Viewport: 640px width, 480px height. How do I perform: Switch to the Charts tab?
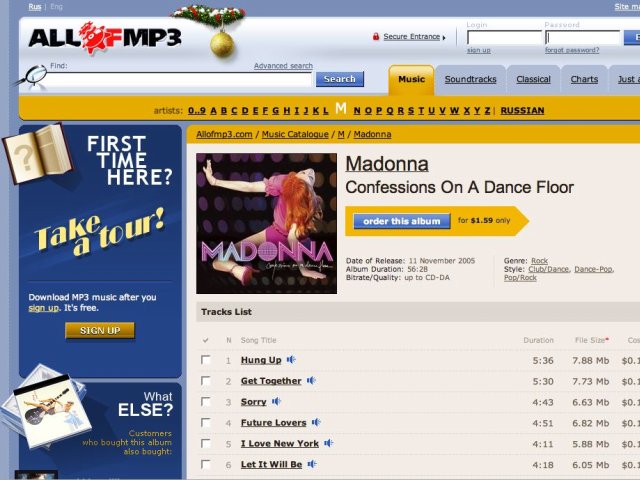click(584, 80)
